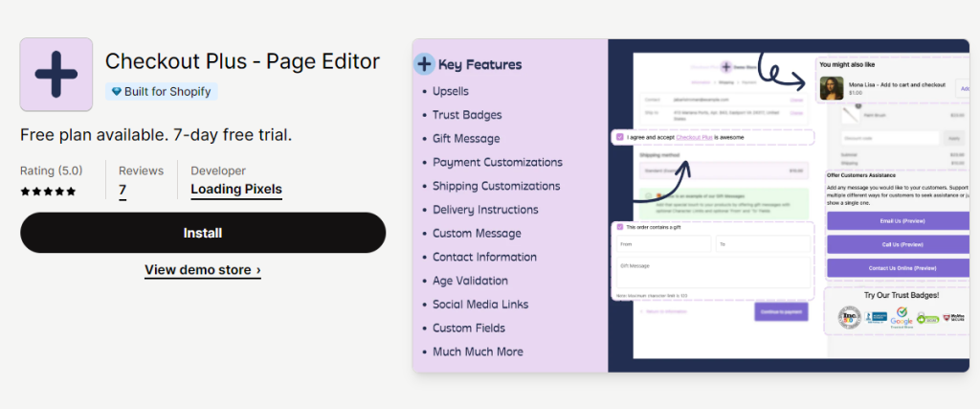Click the Contact Us Online (Preview) button

click(896, 268)
